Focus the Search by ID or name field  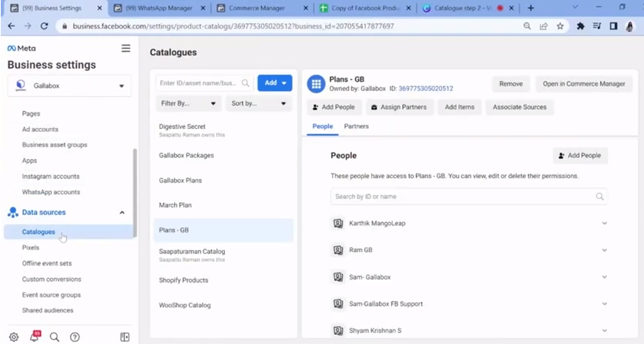point(468,197)
